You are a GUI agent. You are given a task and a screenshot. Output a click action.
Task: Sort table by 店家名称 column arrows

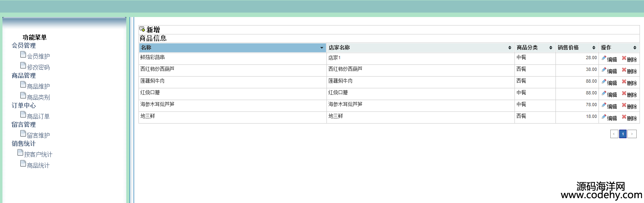510,48
